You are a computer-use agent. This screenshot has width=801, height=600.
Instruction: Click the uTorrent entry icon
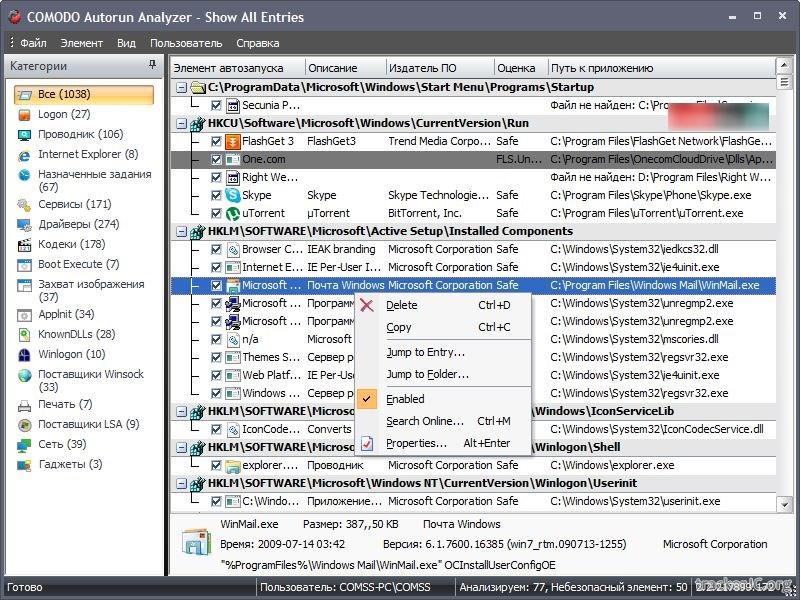233,213
